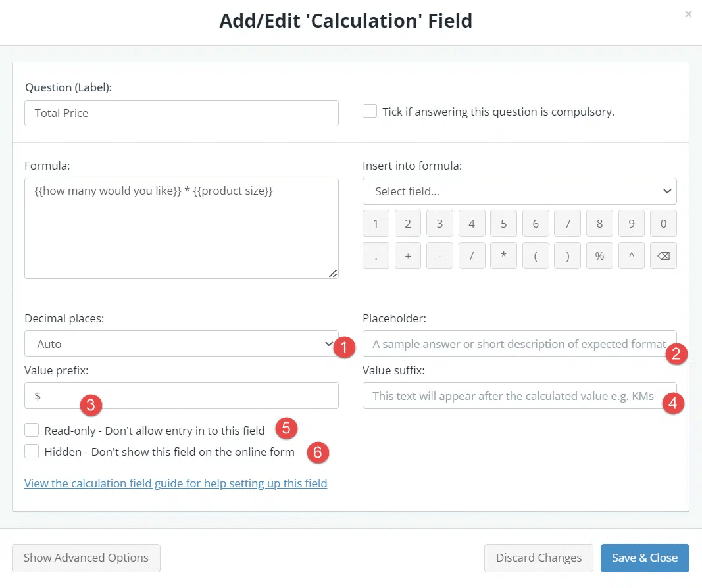Insert the multiplication symbol into the formula
The width and height of the screenshot is (702, 588).
(503, 256)
